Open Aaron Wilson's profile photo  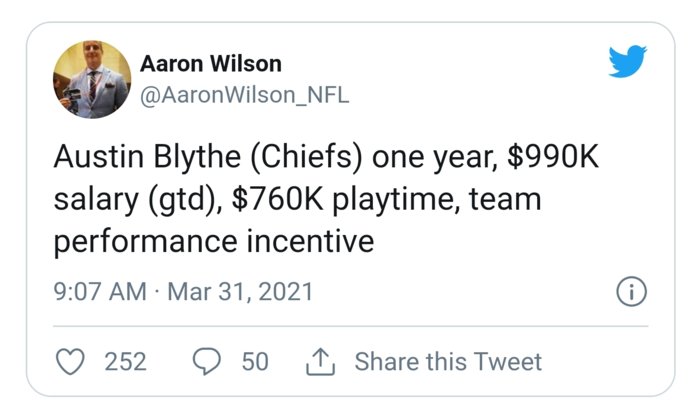[x=91, y=80]
